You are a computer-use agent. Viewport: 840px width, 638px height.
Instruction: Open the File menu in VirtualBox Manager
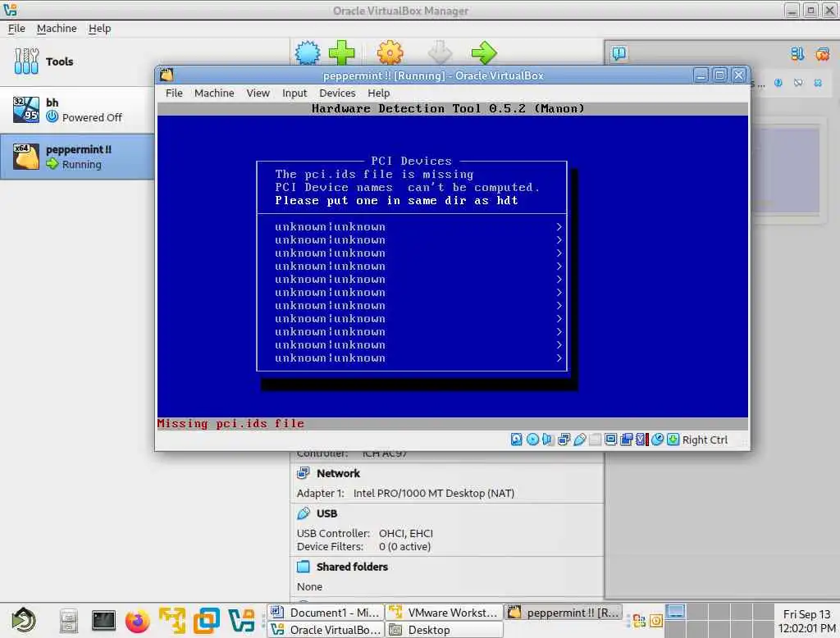[x=16, y=29]
